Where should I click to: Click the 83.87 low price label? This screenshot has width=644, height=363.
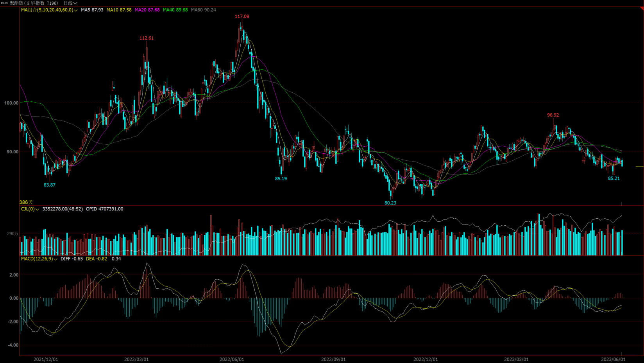pyautogui.click(x=50, y=185)
